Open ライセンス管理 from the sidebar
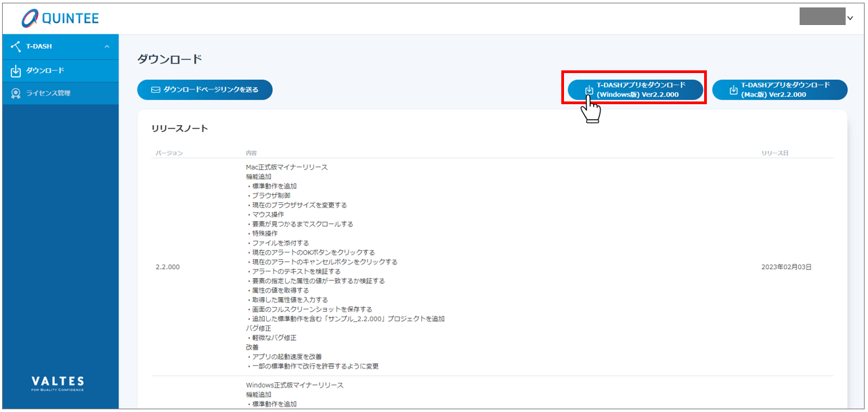868x412 pixels. coord(48,93)
